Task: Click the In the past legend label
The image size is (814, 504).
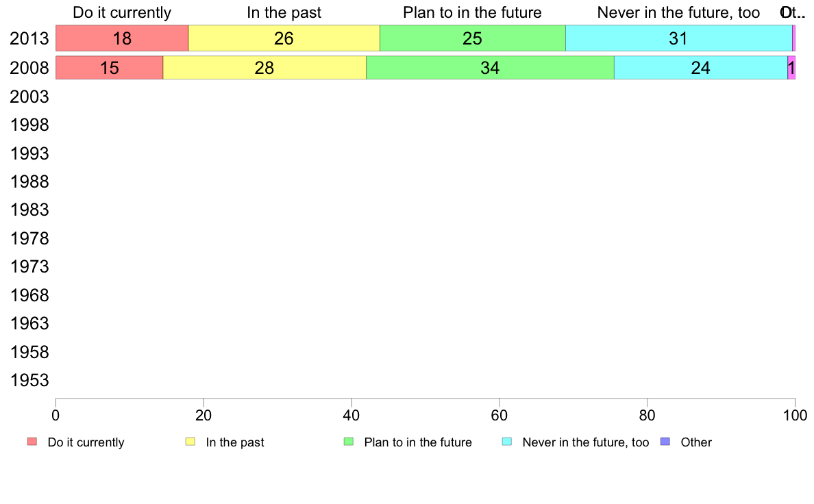Action: pyautogui.click(x=234, y=442)
